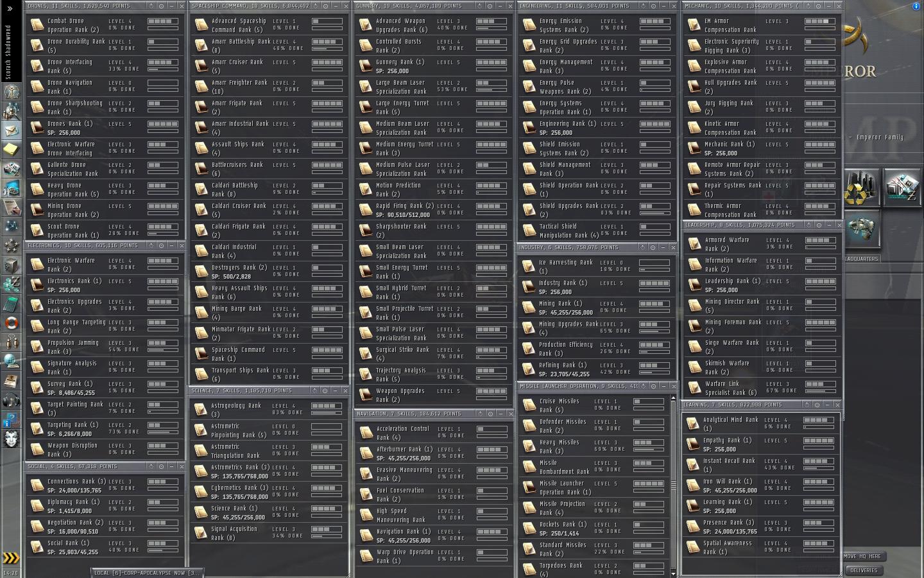Toggle the pin on the Spaceship Command window

pos(315,6)
